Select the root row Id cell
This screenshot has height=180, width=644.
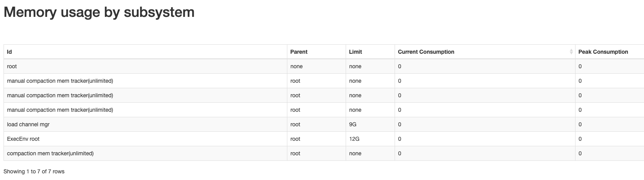pos(145,66)
